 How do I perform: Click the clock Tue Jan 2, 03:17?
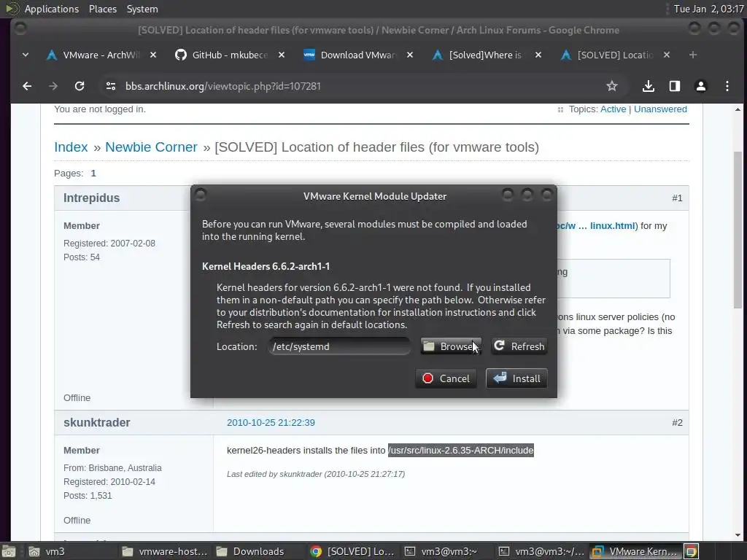pos(708,9)
